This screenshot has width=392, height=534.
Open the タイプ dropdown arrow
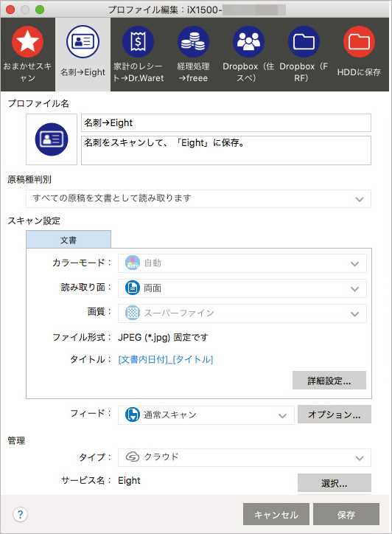(x=360, y=458)
